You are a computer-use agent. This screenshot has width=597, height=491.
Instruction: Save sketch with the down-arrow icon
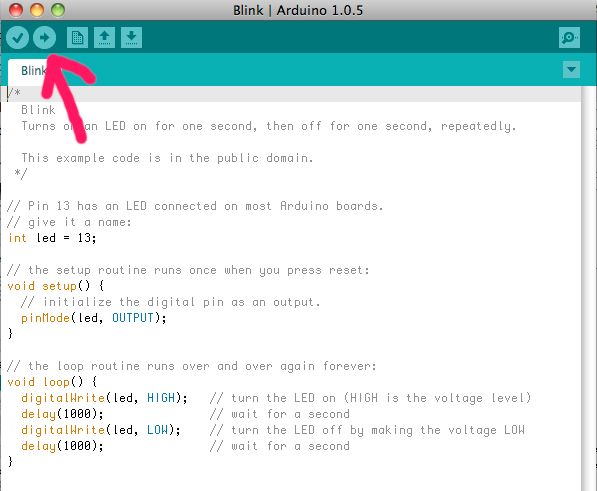(x=131, y=38)
